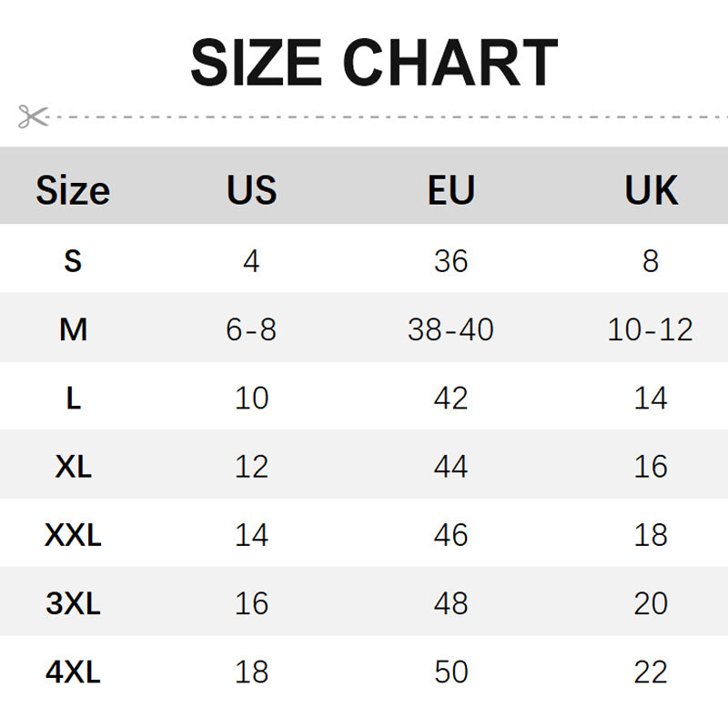Select the US column header
Viewport: 728px width, 728px height.
251,191
